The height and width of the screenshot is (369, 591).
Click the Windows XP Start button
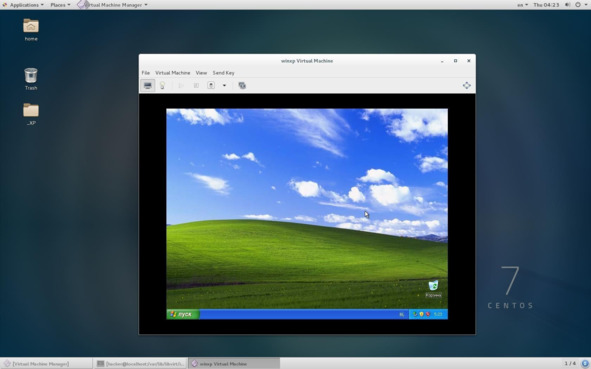pos(183,314)
